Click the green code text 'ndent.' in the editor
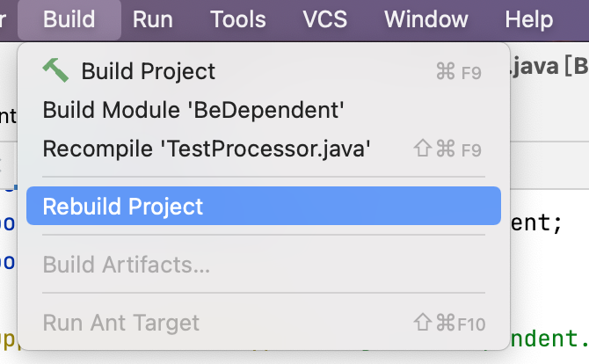589x364 pixels. pyautogui.click(x=549, y=338)
